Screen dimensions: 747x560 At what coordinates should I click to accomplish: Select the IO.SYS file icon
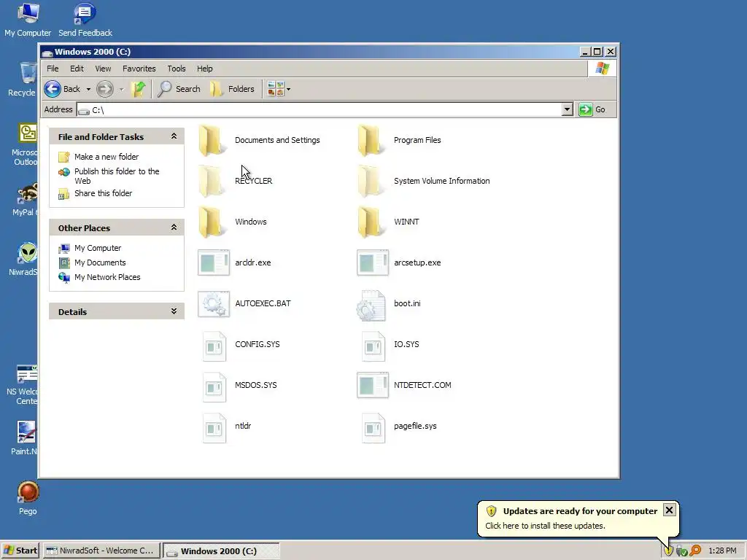pyautogui.click(x=373, y=346)
